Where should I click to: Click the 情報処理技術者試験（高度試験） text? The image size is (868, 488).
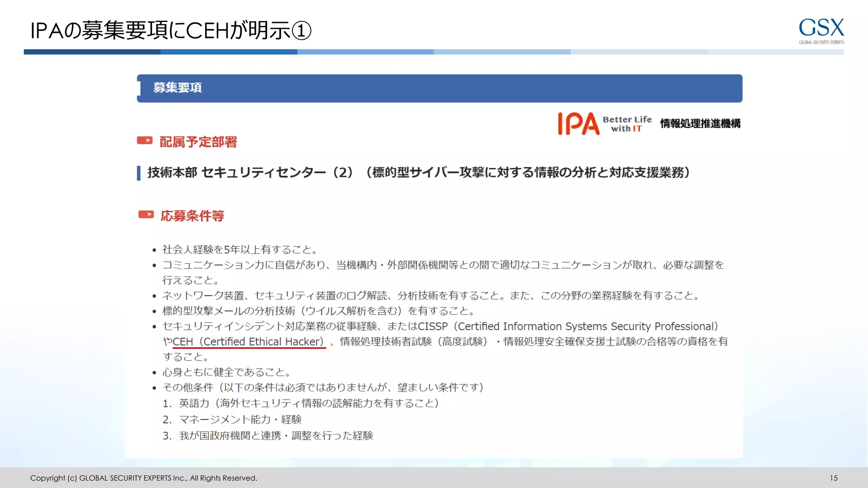(414, 341)
